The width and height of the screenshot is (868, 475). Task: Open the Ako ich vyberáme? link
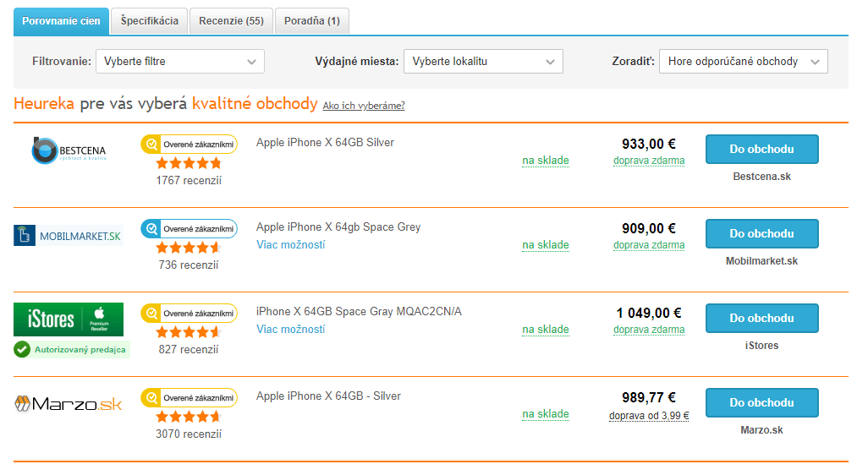[x=364, y=106]
